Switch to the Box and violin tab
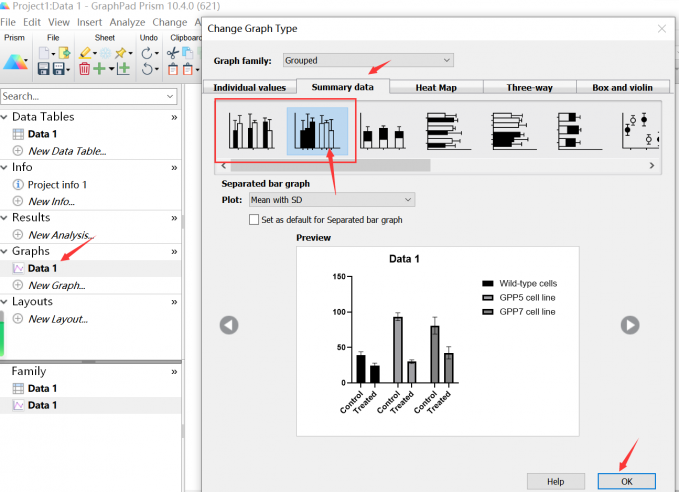This screenshot has height=492, width=679. click(623, 87)
